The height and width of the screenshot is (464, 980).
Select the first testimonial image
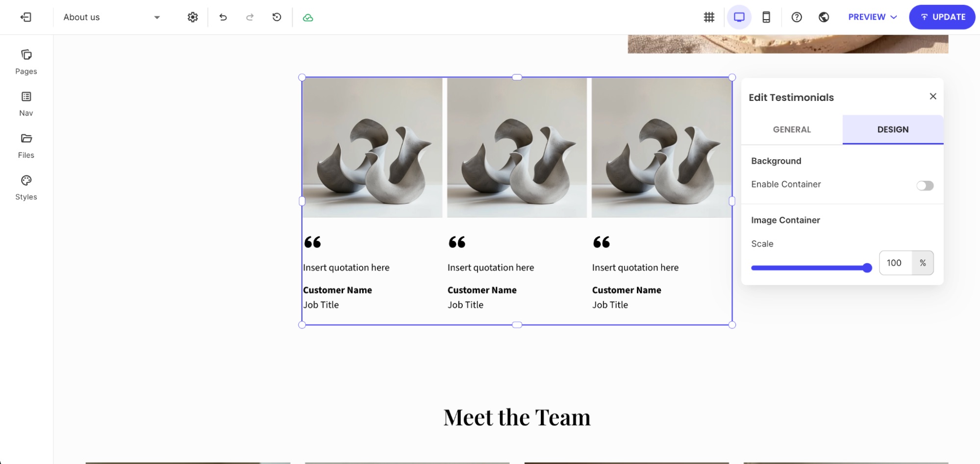coord(373,147)
